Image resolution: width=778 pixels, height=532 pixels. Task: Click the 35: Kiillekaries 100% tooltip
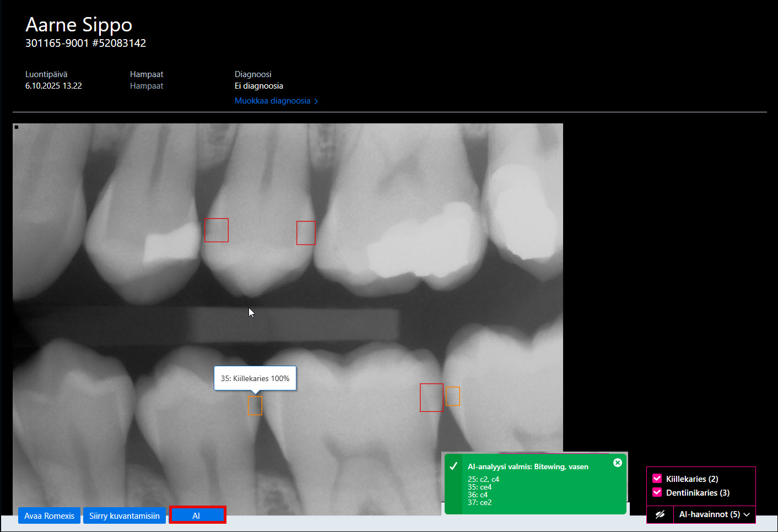coord(255,378)
